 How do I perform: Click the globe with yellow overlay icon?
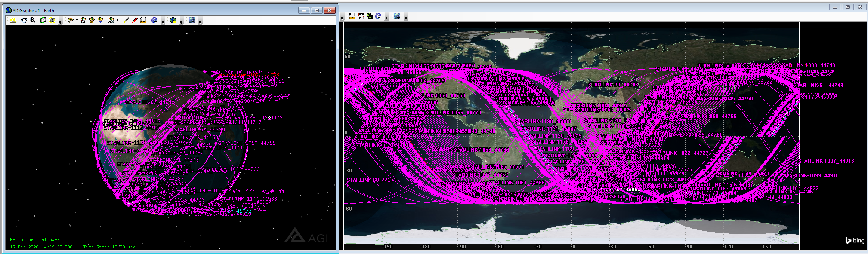173,20
